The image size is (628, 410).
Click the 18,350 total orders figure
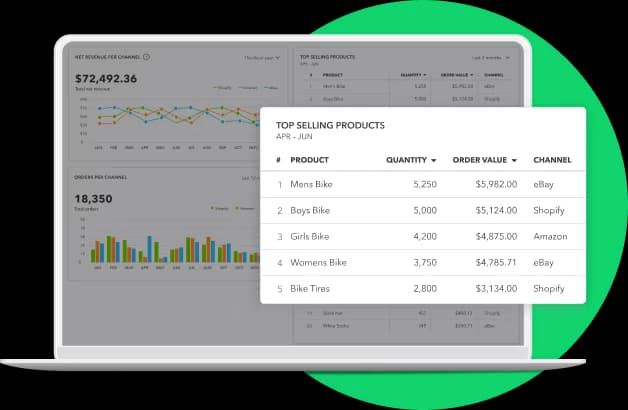point(95,199)
